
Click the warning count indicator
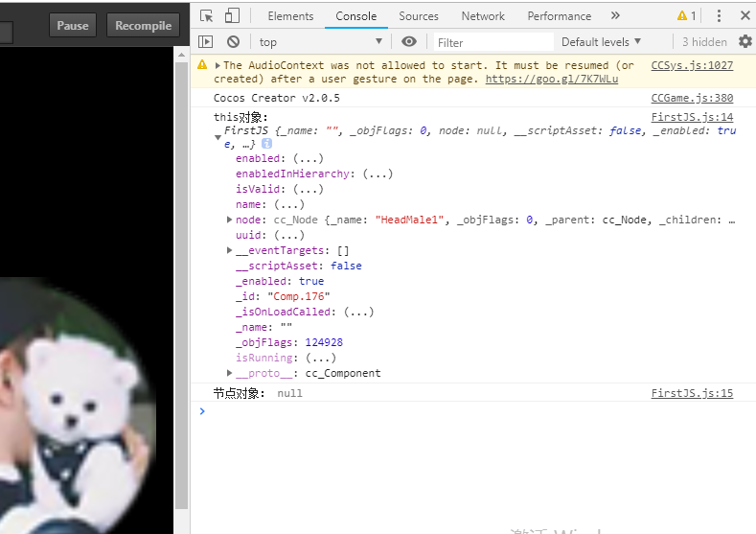point(687,16)
